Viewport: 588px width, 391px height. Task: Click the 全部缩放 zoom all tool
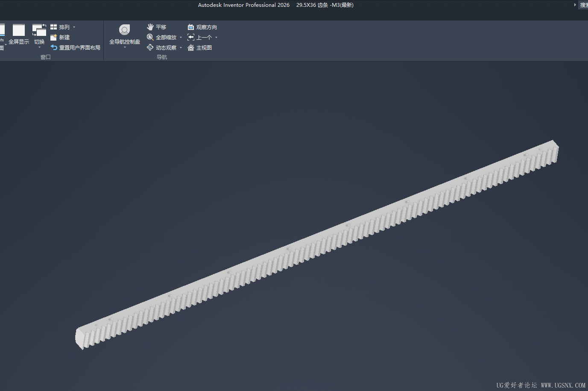(x=161, y=37)
